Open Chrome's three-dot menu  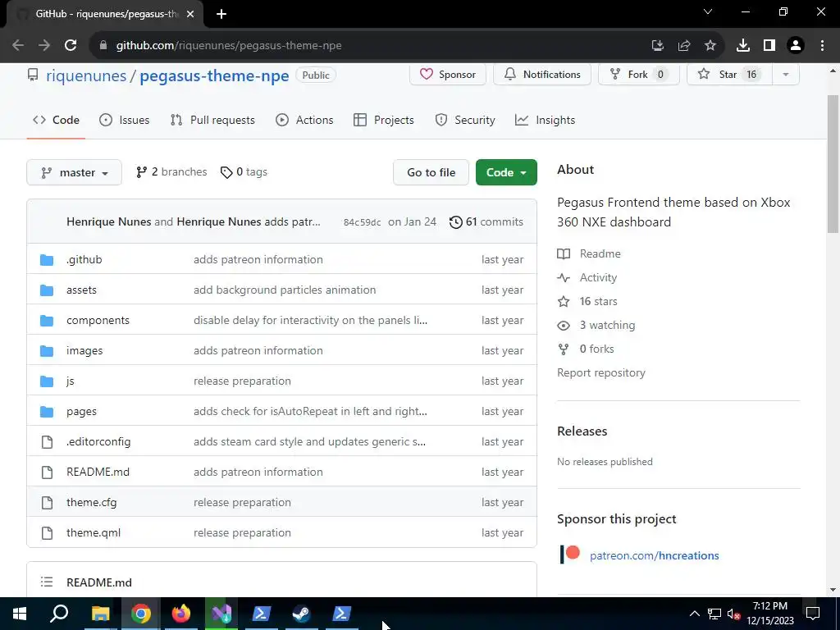[822, 46]
